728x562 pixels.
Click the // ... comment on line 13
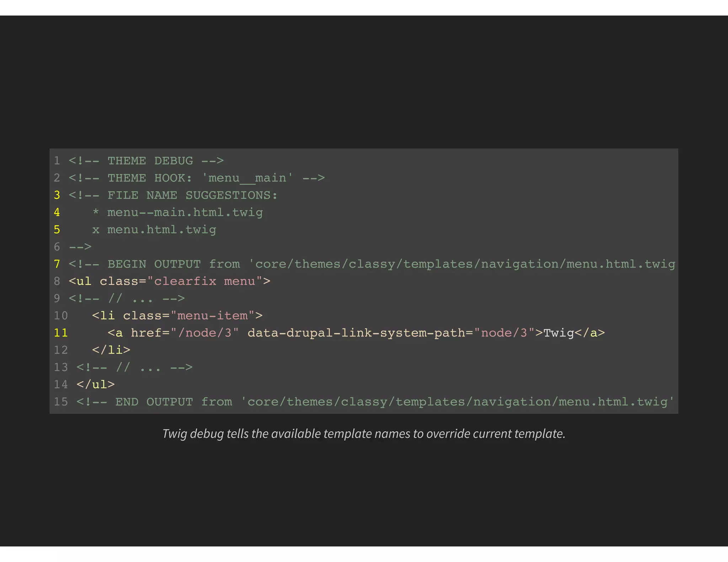tap(135, 367)
